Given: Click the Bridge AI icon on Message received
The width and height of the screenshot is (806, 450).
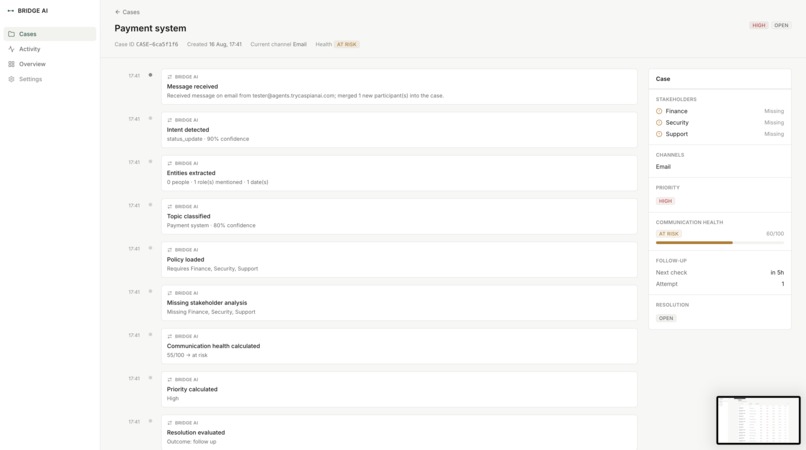Looking at the screenshot, I should [170, 77].
